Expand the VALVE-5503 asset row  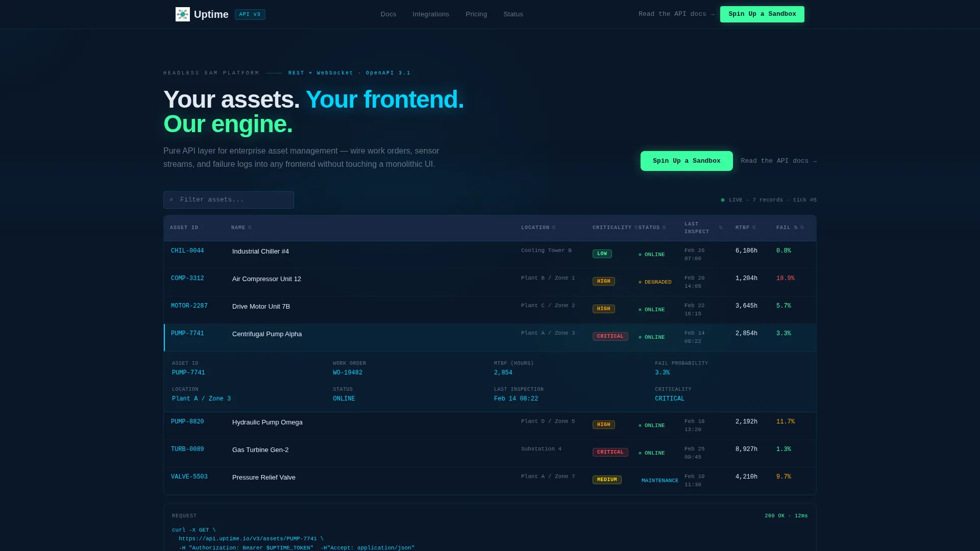(490, 481)
